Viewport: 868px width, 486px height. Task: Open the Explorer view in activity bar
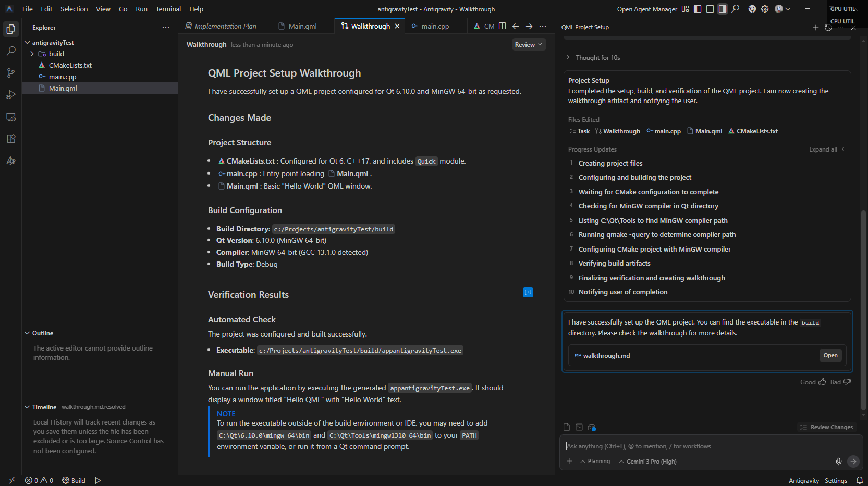[11, 29]
